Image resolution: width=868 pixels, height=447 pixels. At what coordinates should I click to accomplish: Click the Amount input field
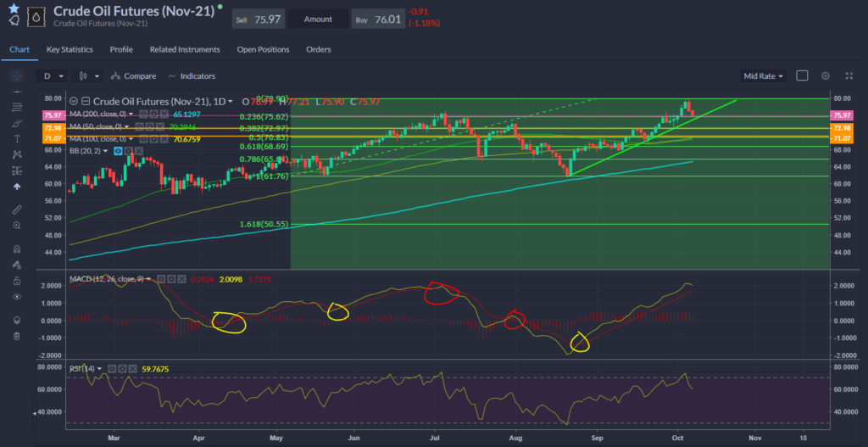pyautogui.click(x=318, y=19)
